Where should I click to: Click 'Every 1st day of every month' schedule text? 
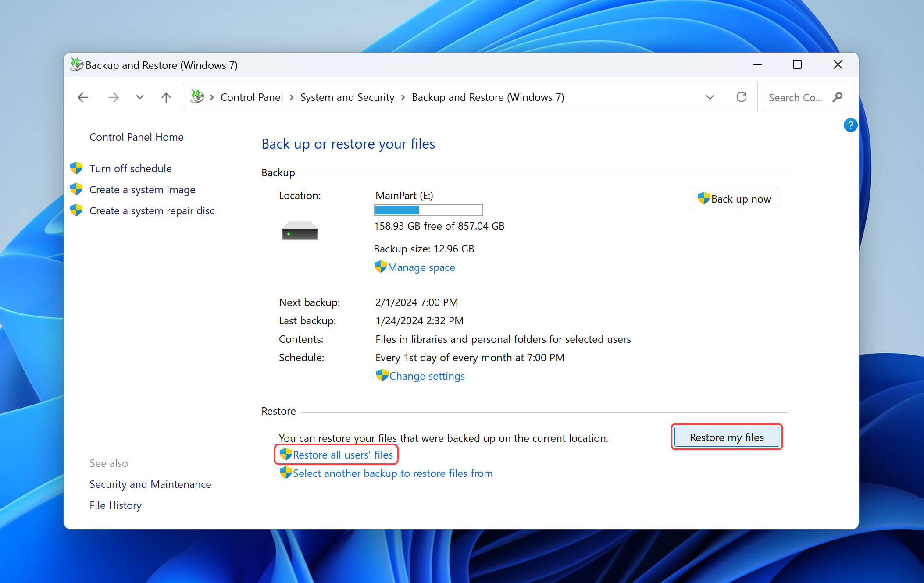(470, 358)
